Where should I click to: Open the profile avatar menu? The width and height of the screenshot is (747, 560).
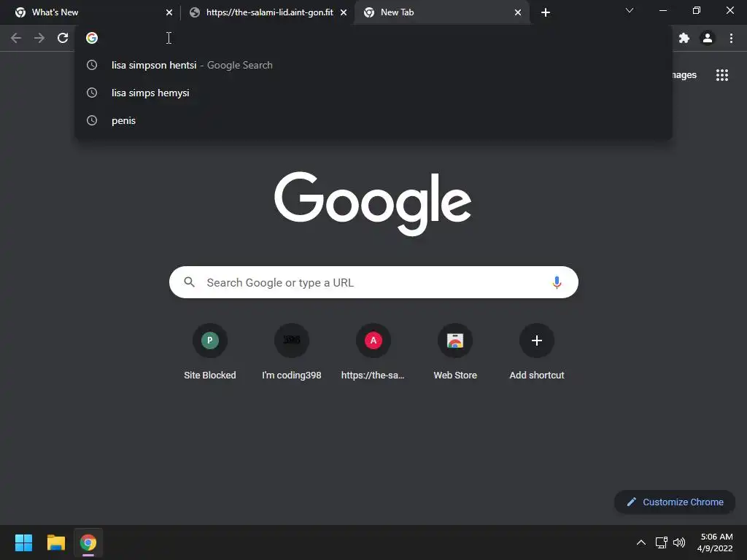pyautogui.click(x=708, y=38)
